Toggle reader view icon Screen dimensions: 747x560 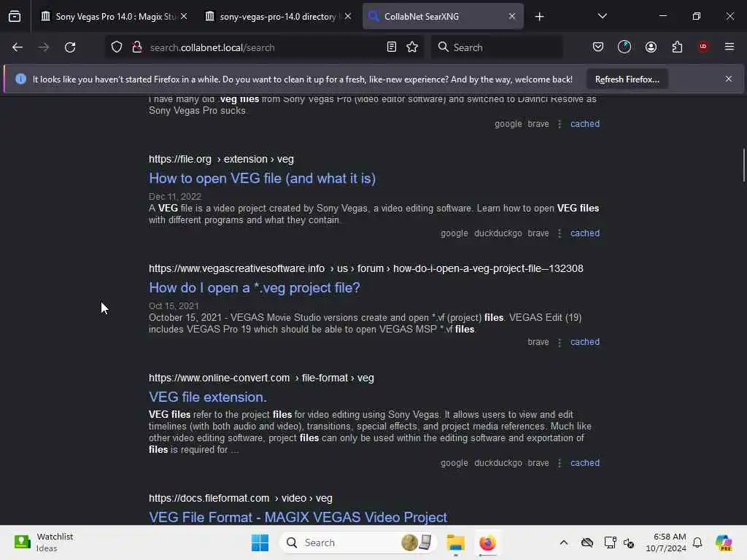pos(392,47)
